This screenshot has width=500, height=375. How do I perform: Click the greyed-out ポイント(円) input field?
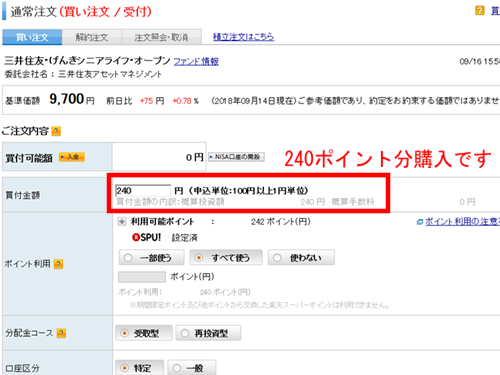click(142, 277)
